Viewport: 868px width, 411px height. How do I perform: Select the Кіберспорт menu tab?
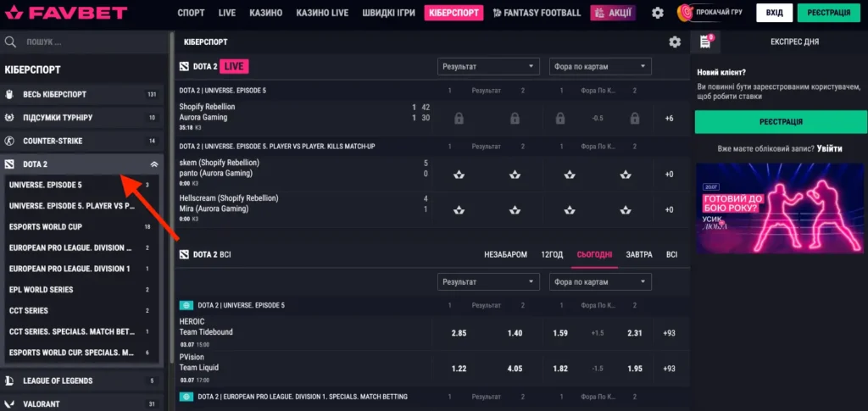(454, 13)
